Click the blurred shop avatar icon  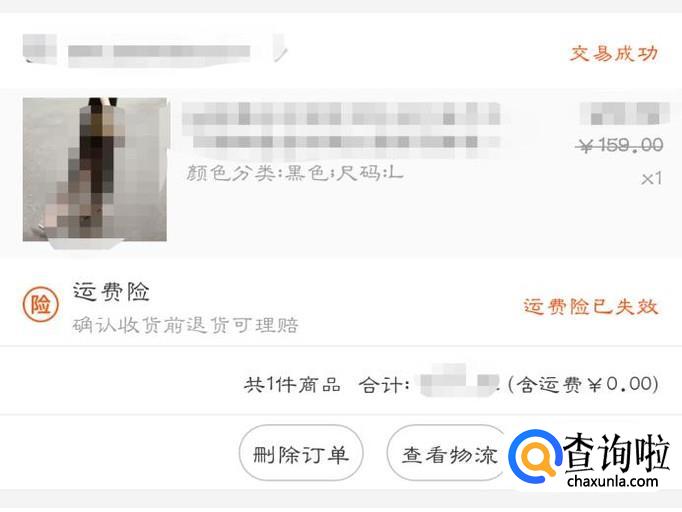click(40, 48)
